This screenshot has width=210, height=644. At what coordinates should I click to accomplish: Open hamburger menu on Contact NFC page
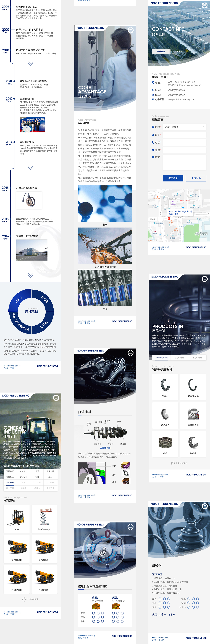click(x=204, y=5)
